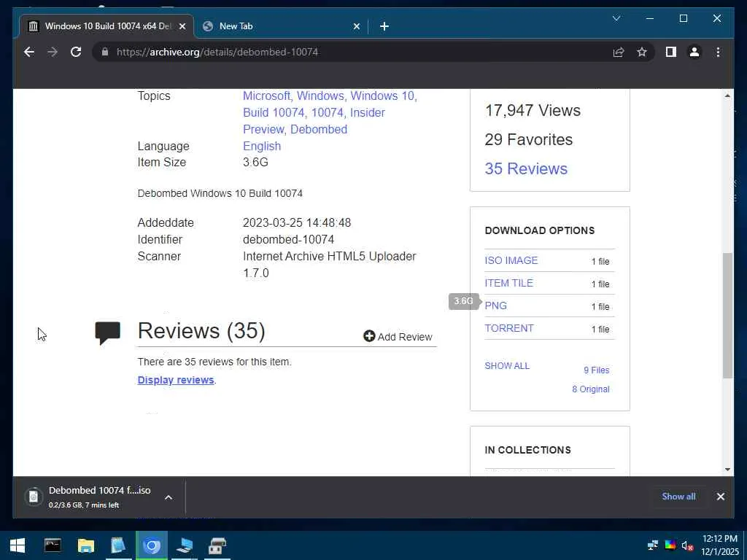
Task: Click the 17,947 Views text
Action: point(533,111)
